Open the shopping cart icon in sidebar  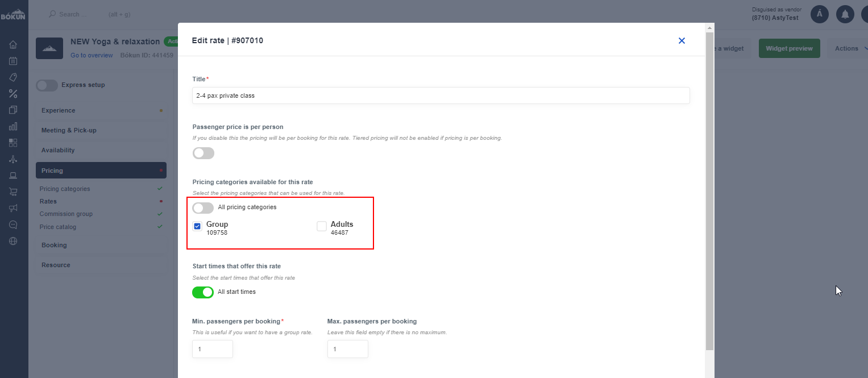click(x=13, y=192)
